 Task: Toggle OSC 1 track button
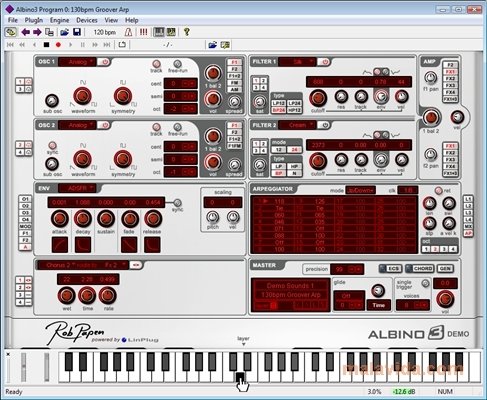[x=156, y=64]
